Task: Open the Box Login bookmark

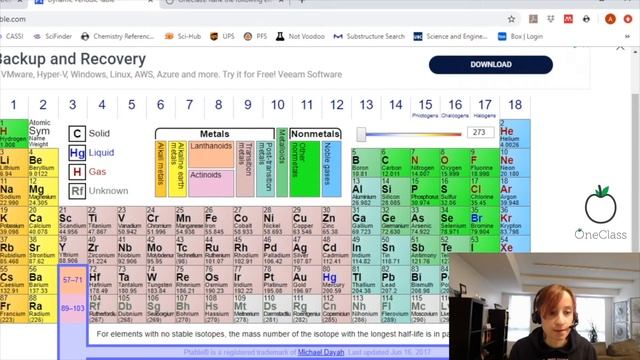Action: click(520, 36)
